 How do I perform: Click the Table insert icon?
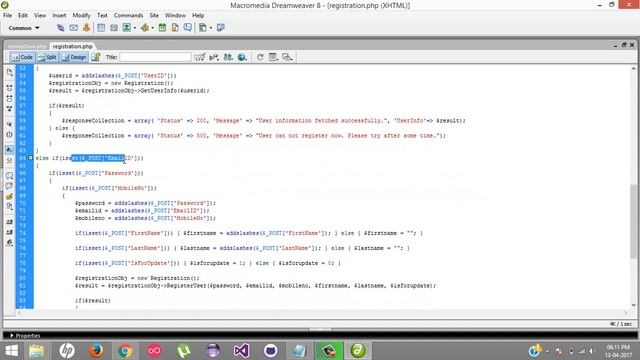[101, 28]
